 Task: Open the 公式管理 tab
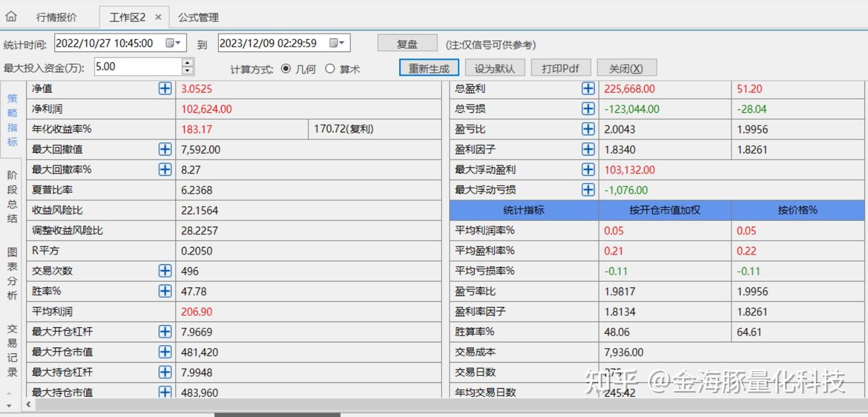[198, 17]
